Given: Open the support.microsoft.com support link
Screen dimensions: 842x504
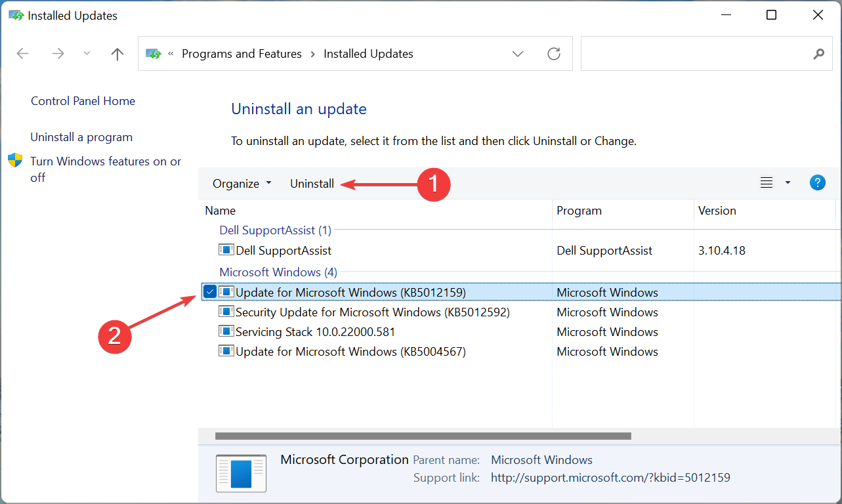Looking at the screenshot, I should [610, 477].
